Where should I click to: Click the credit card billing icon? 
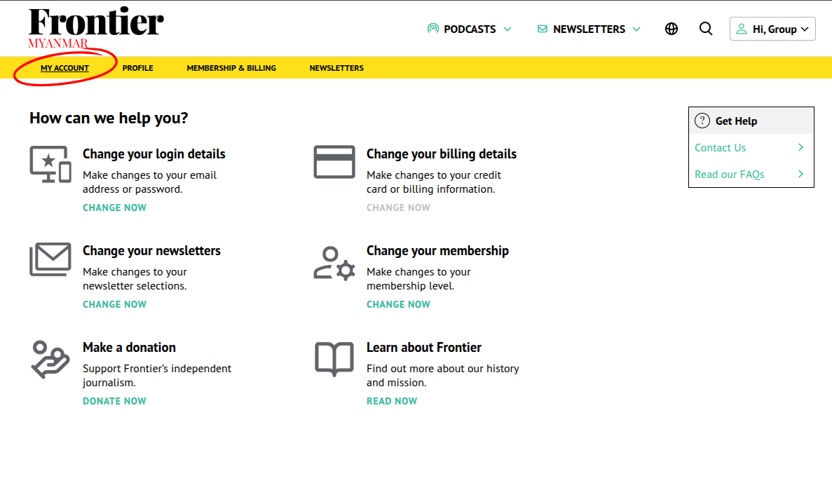[x=334, y=163]
